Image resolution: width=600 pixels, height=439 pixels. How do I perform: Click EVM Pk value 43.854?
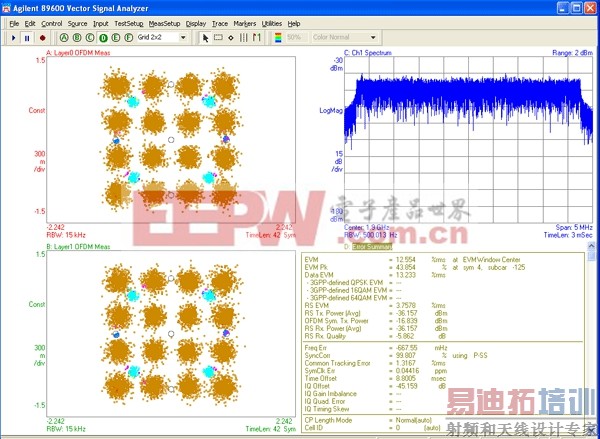coord(406,267)
